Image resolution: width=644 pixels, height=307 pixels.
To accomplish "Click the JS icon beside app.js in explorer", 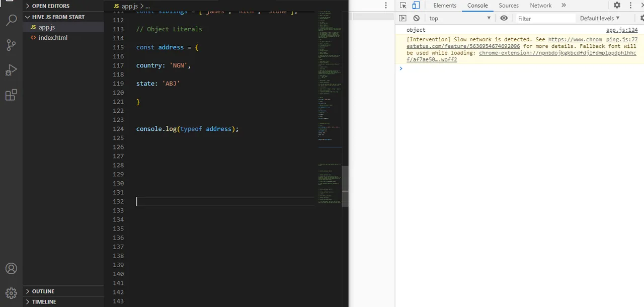I will click(33, 27).
